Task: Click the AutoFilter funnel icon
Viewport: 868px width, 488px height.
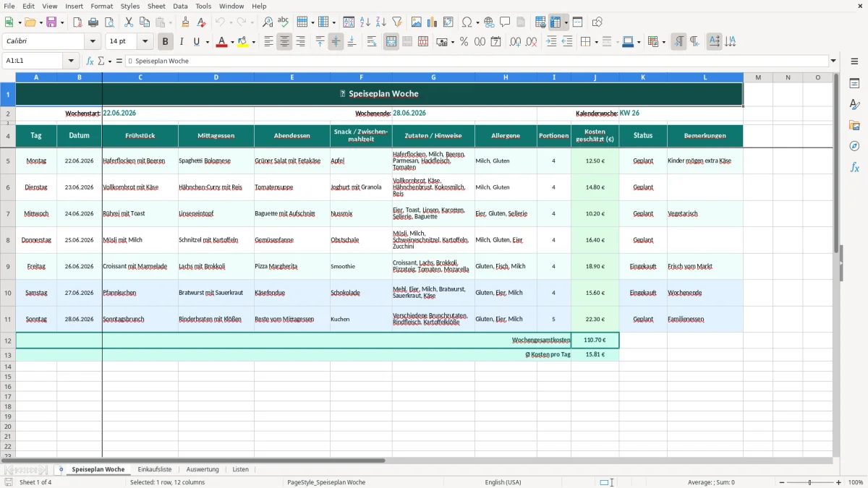Action: pyautogui.click(x=397, y=22)
